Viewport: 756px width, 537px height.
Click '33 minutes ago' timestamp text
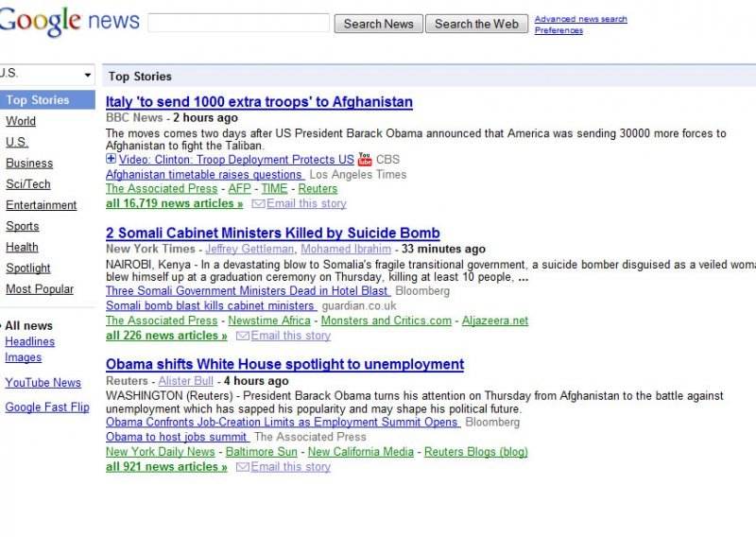pos(443,249)
